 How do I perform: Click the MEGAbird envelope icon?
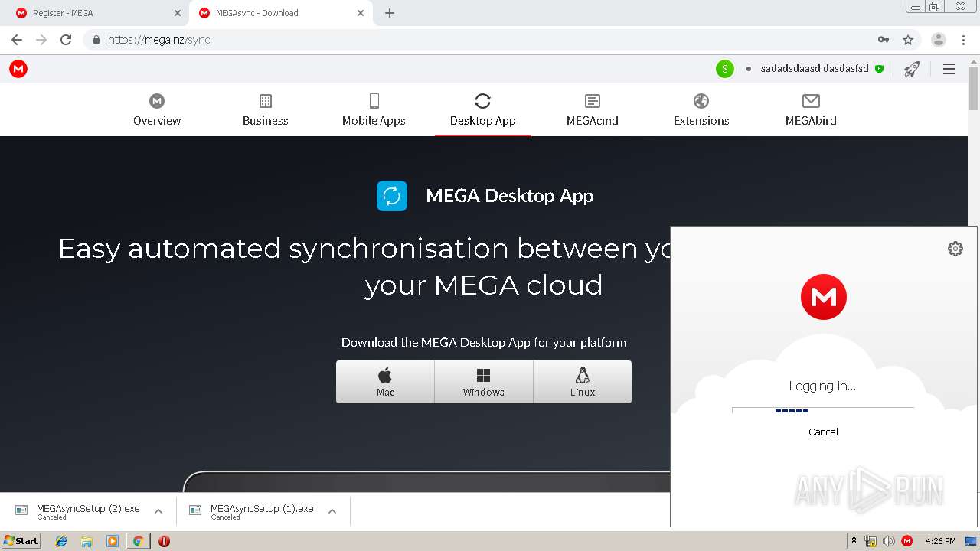(x=811, y=101)
